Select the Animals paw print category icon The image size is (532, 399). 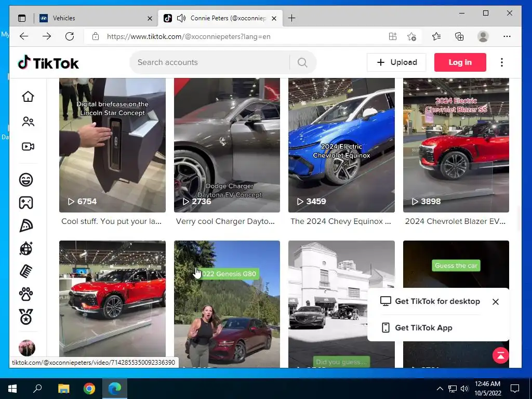pyautogui.click(x=26, y=294)
